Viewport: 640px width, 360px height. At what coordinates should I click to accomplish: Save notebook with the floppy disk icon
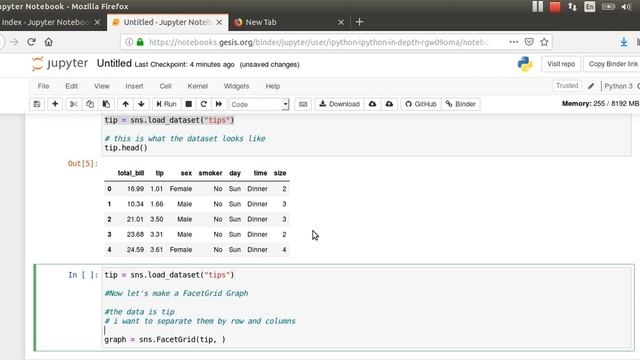tap(37, 104)
